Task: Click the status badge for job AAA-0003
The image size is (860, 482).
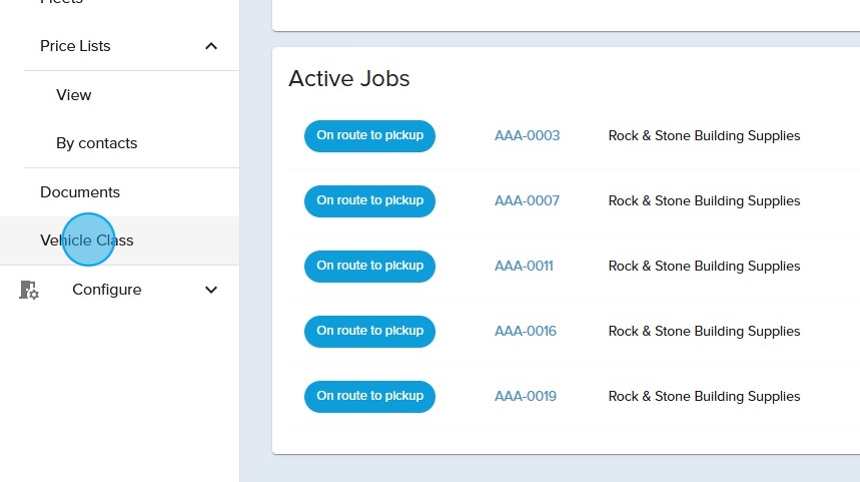Action: (370, 136)
